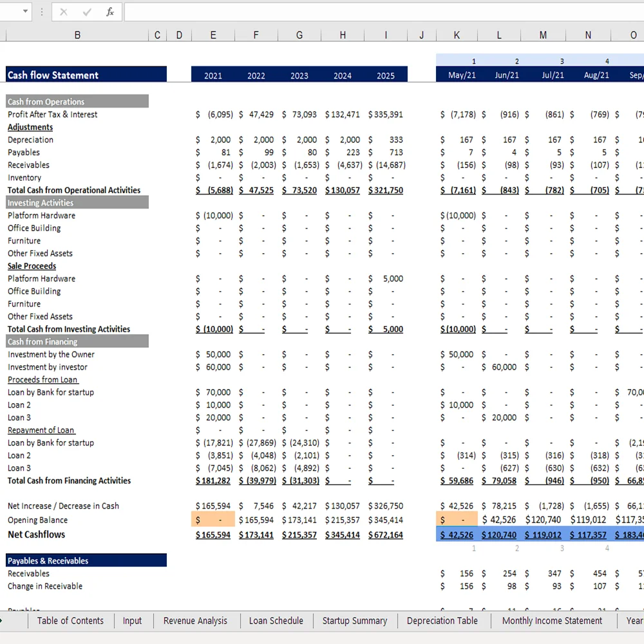The width and height of the screenshot is (644, 644).
Task: Open the Startup Summary tab
Action: tap(355, 621)
